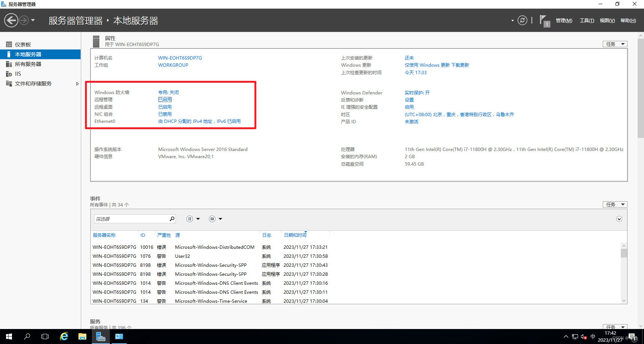Expand the events filter chevron button
The height and width of the screenshot is (344, 644).
(619, 219)
